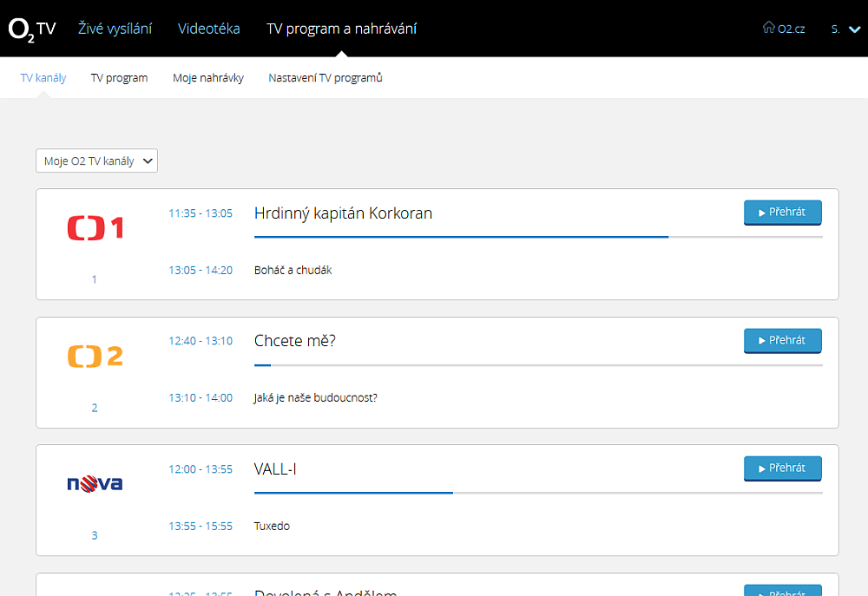Select the Tuxedo upcoming program
The height and width of the screenshot is (596, 868).
click(272, 526)
